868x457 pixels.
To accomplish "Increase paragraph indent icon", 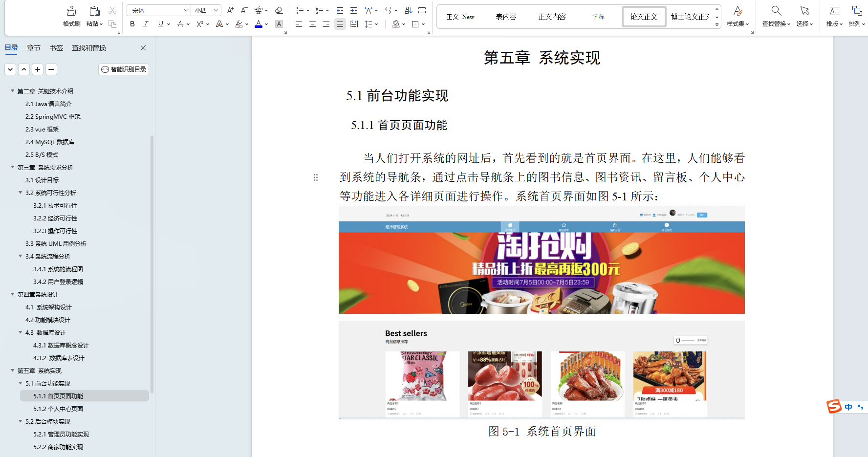I will coord(353,10).
